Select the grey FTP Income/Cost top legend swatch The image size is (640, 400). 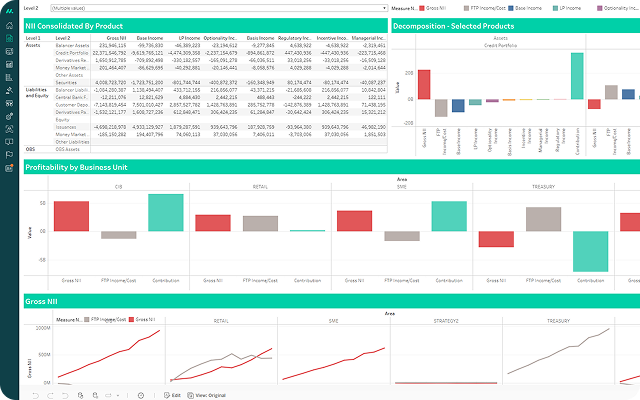point(466,8)
